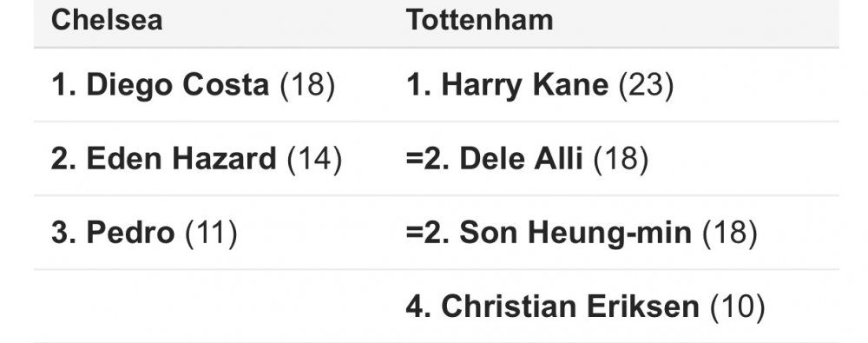Select the Harry Kane entry
This screenshot has width=868, height=343.
(x=540, y=85)
